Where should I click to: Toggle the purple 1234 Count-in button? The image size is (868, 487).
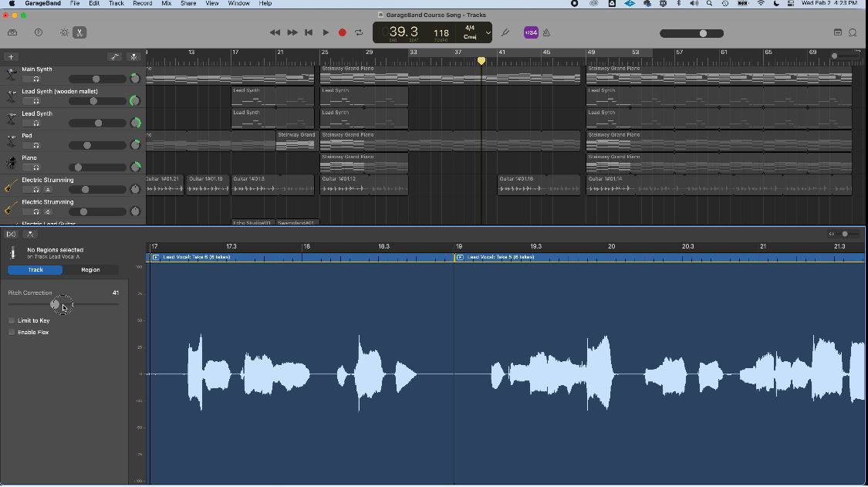pyautogui.click(x=530, y=32)
